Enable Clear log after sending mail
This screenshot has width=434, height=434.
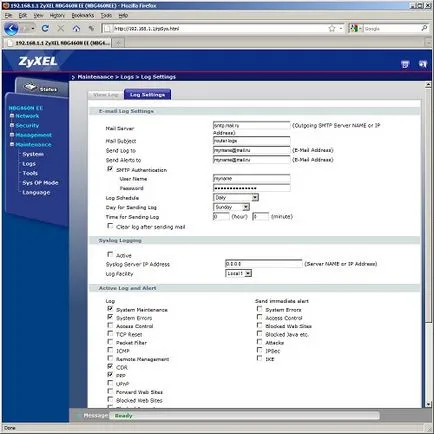pos(110,226)
